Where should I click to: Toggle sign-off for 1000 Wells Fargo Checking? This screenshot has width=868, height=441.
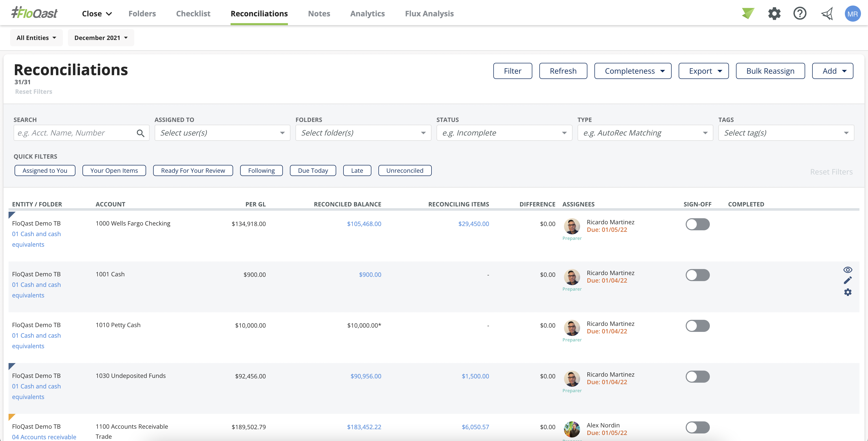pos(698,224)
